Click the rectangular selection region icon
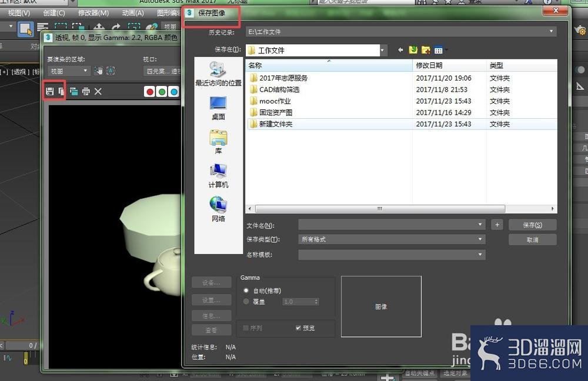The width and height of the screenshot is (588, 381). coord(61,28)
